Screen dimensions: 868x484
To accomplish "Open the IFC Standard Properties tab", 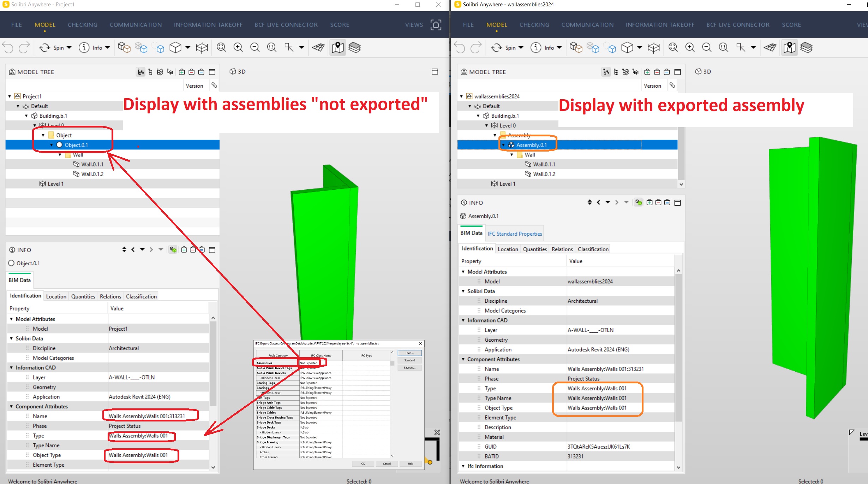I will pos(514,233).
